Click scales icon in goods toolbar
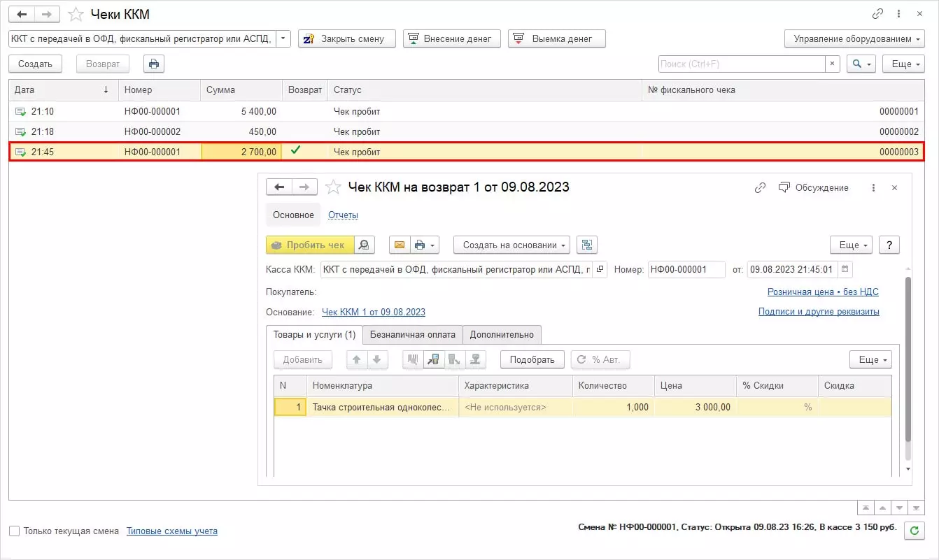Viewport: 939px width, 560px height. point(476,359)
